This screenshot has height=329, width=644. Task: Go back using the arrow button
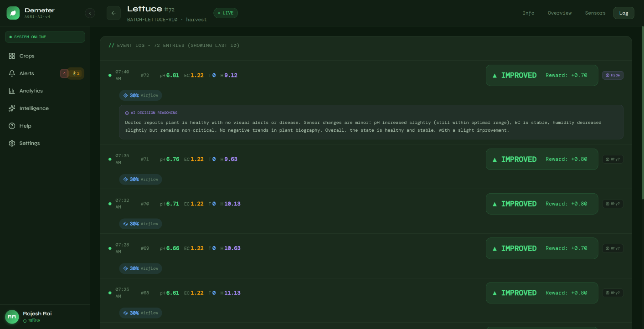tap(113, 13)
